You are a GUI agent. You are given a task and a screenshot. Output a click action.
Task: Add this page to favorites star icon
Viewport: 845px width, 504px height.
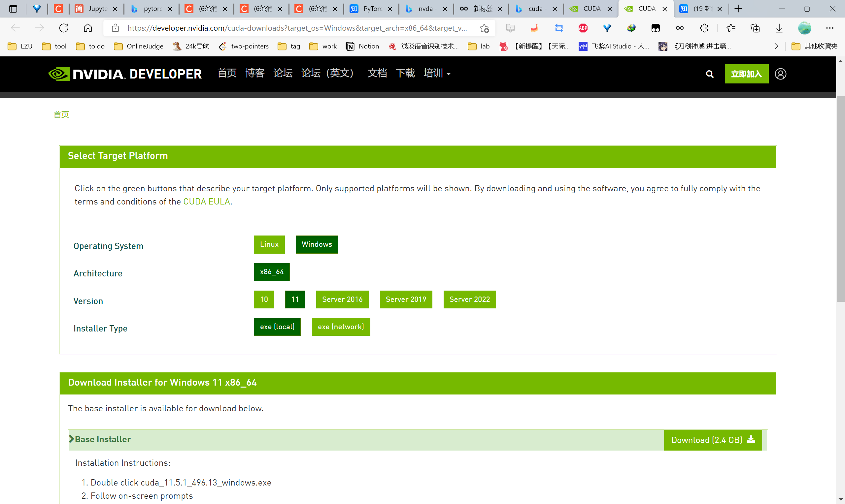(484, 28)
